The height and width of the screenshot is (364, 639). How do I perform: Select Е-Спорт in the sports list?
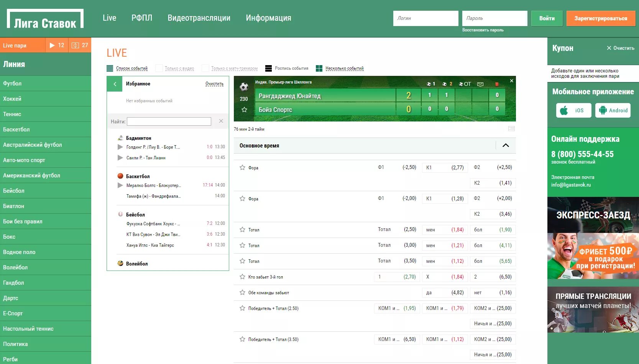coord(46,313)
